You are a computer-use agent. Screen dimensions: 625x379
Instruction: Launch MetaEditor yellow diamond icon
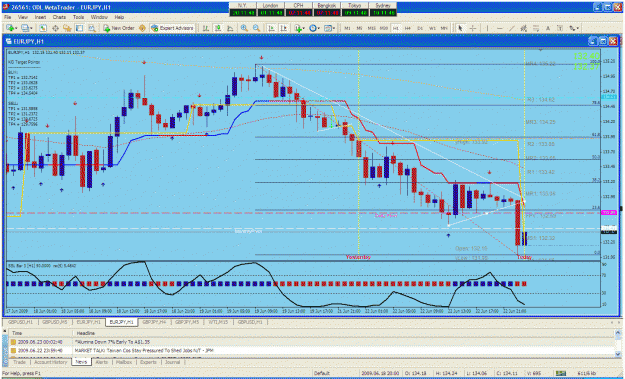click(142, 28)
